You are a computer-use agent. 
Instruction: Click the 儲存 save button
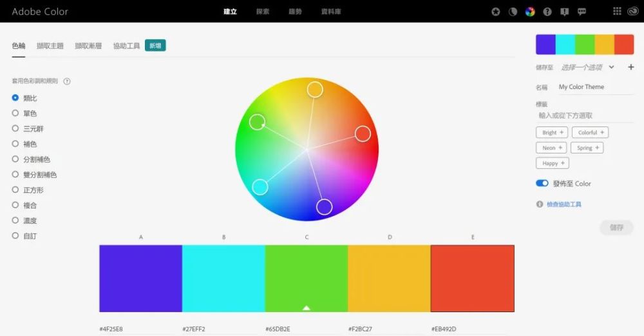click(616, 228)
